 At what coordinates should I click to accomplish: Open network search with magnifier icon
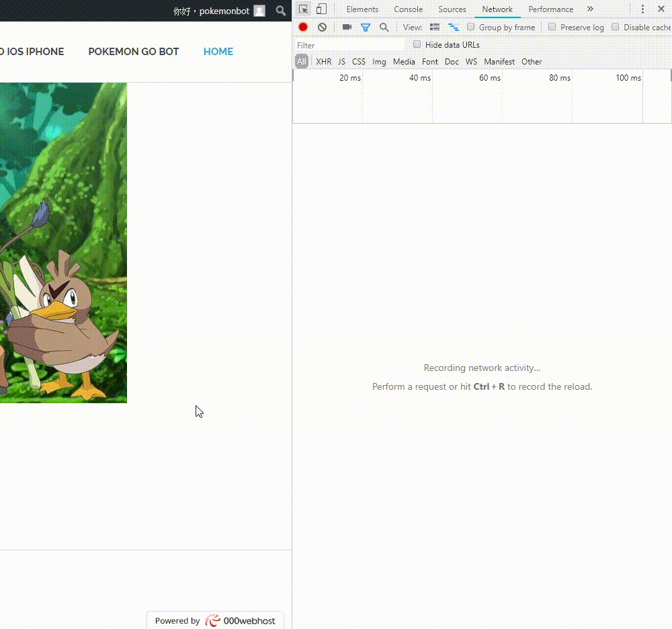(384, 28)
